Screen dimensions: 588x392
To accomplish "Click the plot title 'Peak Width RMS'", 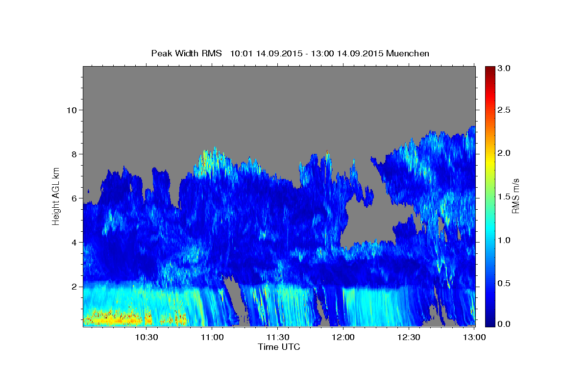I will click(187, 53).
